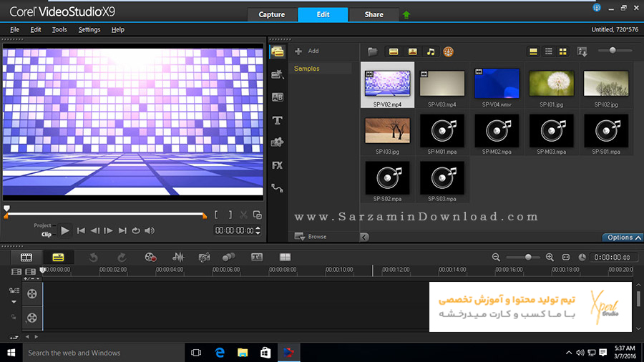Open the Title library (T icon)
This screenshot has height=362, width=644.
pyautogui.click(x=277, y=120)
